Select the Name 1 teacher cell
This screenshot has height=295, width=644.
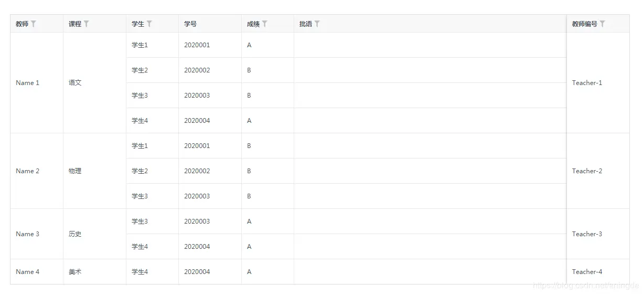click(x=37, y=83)
